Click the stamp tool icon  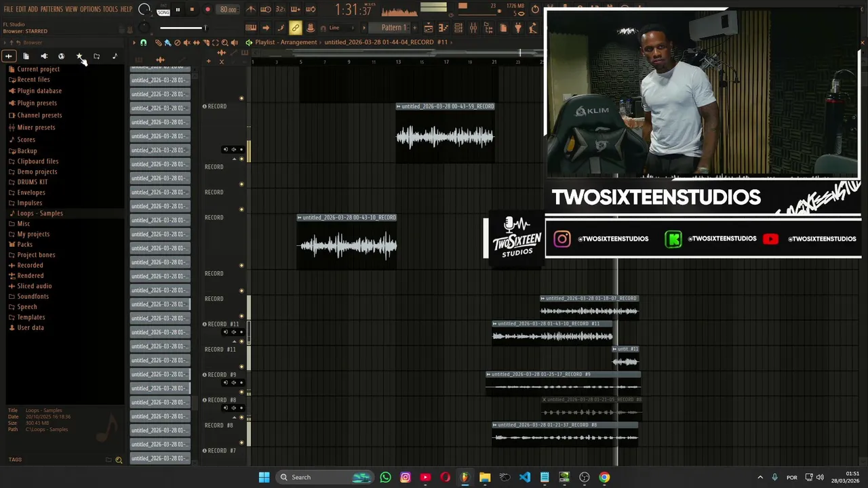311,28
